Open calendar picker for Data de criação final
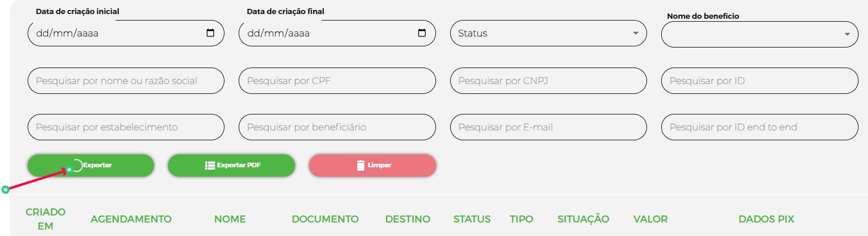Viewport: 868px width, 236px height. tap(421, 33)
